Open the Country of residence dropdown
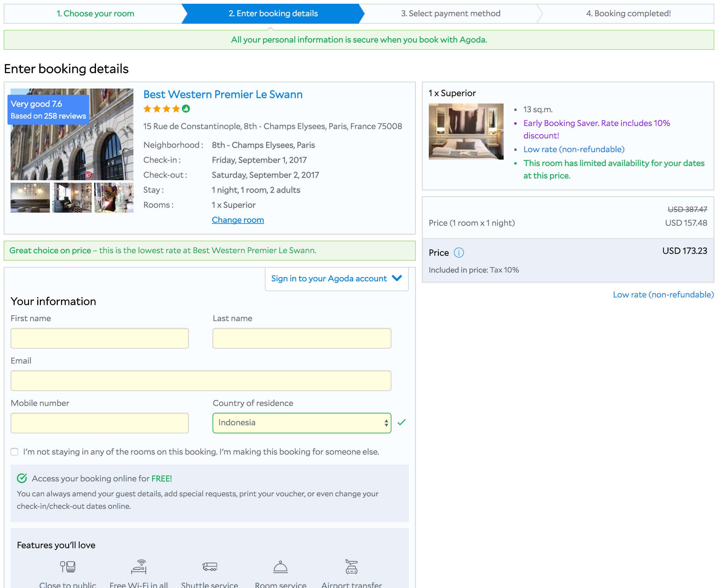This screenshot has width=723, height=588. (302, 423)
